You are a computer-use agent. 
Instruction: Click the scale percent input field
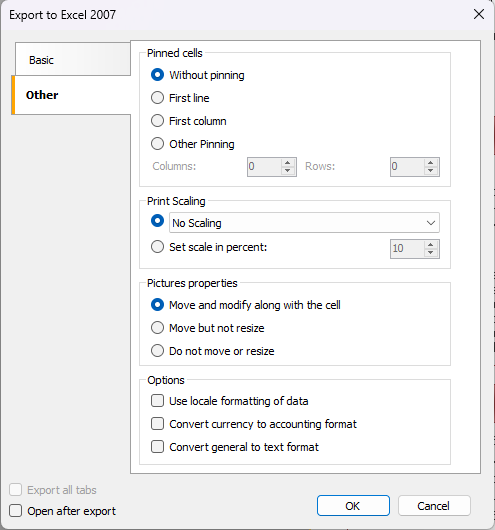pyautogui.click(x=407, y=249)
